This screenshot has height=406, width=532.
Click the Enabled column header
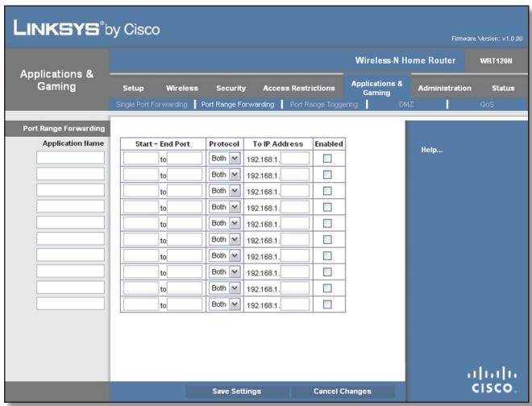click(x=329, y=144)
